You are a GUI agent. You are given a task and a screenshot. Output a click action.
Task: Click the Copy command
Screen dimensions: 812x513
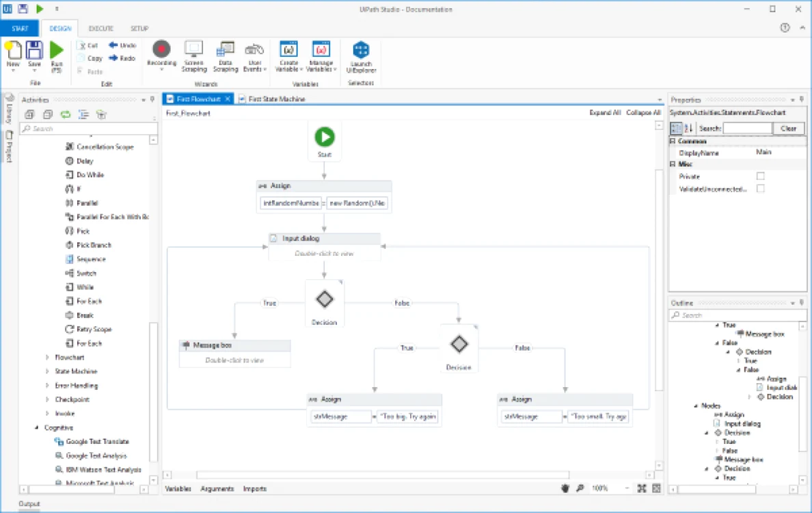[90, 58]
